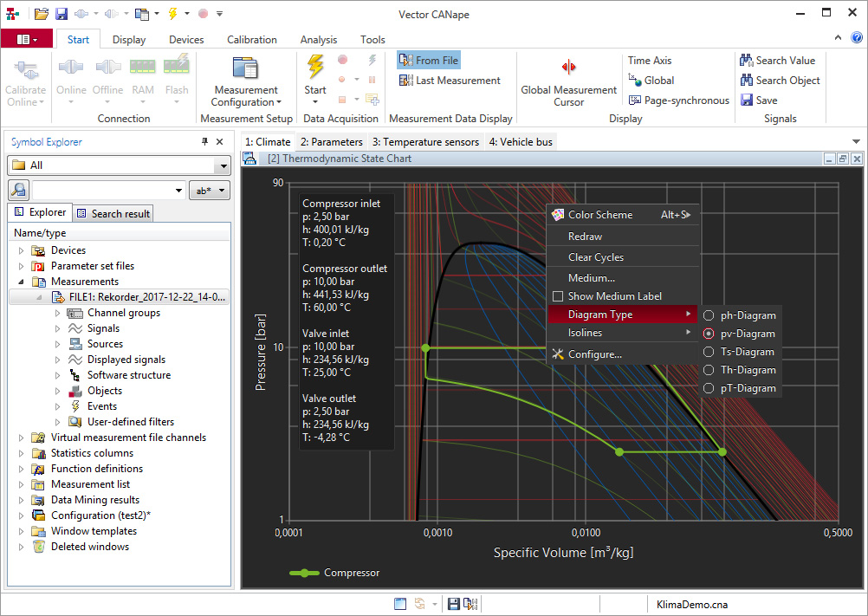Select the FILE1: Rekorder measurement file row

(x=119, y=297)
